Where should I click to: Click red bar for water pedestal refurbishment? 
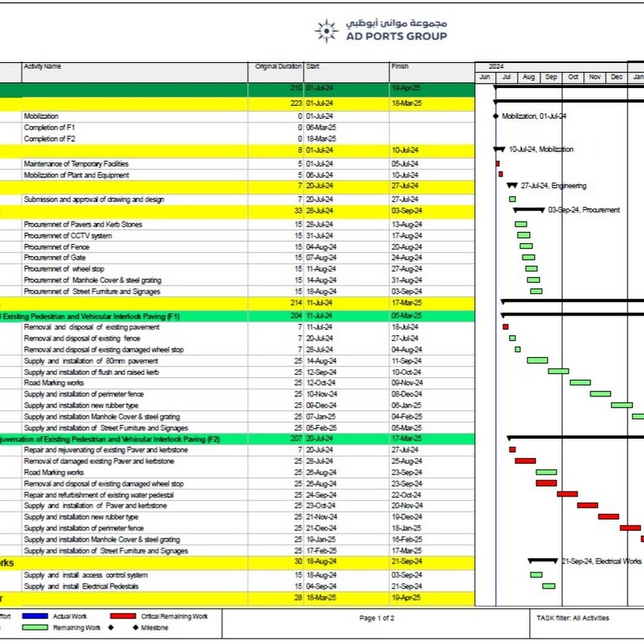pos(567,494)
